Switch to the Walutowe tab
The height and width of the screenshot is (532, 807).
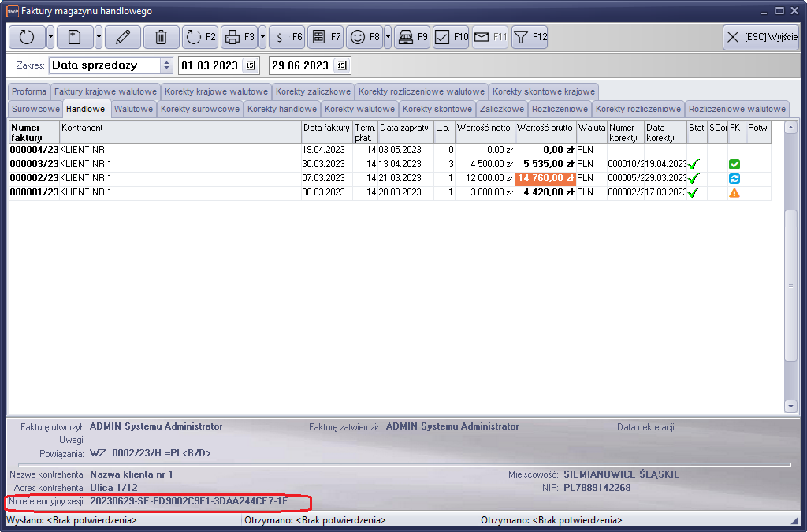pyautogui.click(x=133, y=109)
